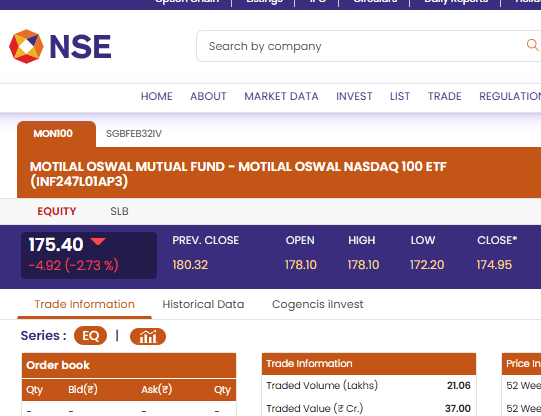Click the HIGH label
The height and width of the screenshot is (416, 541).
362,240
